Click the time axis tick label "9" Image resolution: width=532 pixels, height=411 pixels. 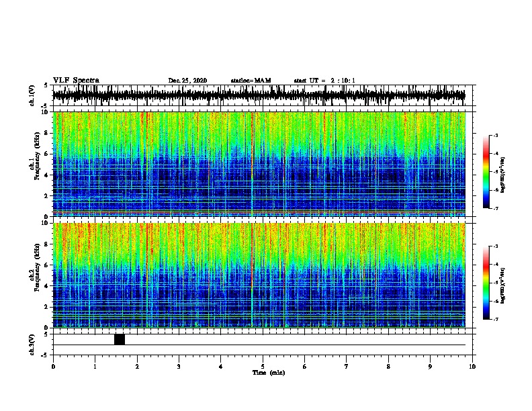click(x=430, y=366)
